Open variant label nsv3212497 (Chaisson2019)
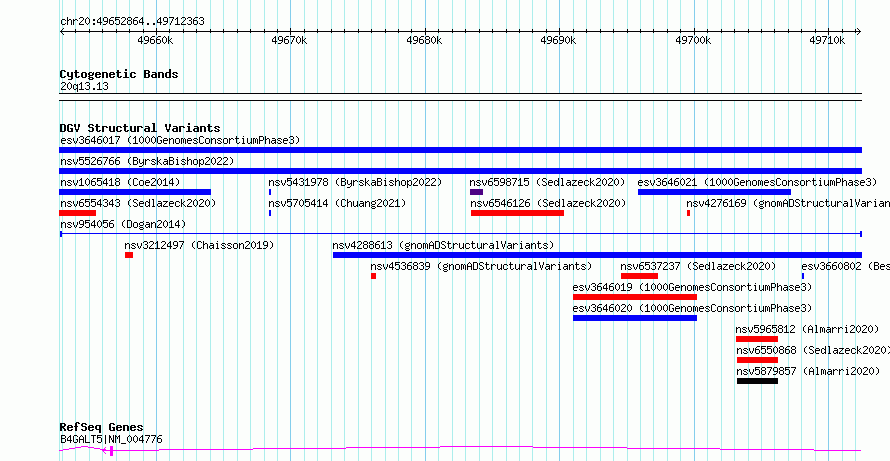This screenshot has width=890, height=461. click(199, 245)
